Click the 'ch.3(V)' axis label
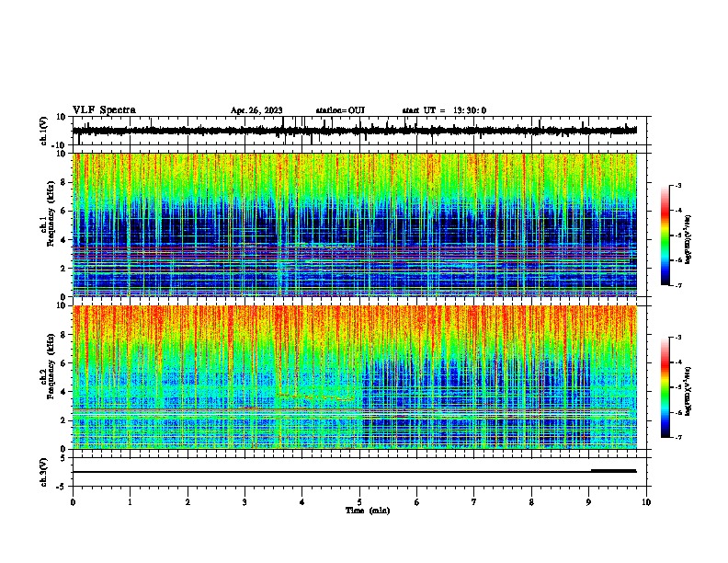This screenshot has height=563, width=728. point(44,473)
